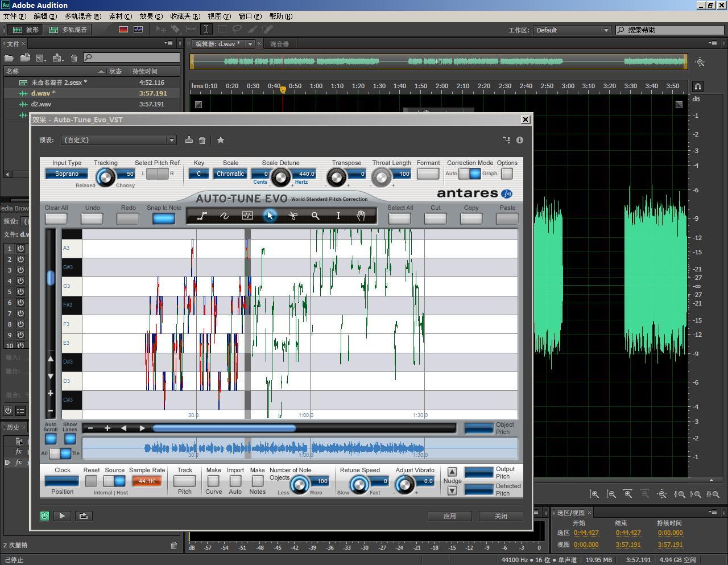Viewport: 728px width, 565px height.
Task: Select the Scissors tool in Auto-Tune
Action: coord(292,216)
